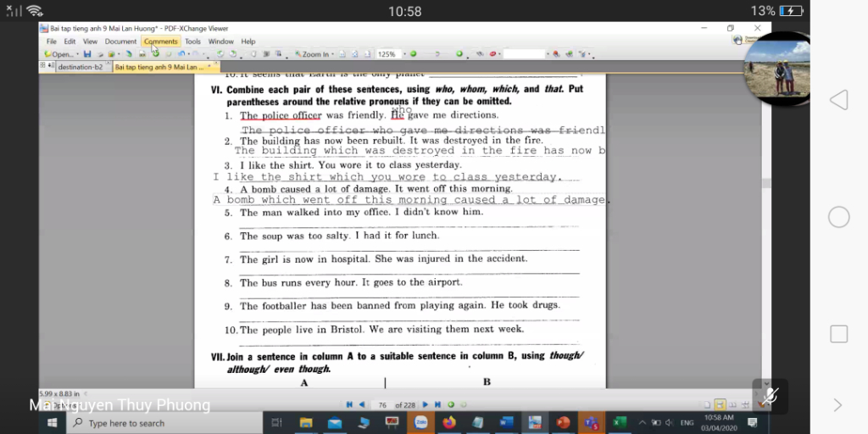Tap the Android back triangle button
868x434 pixels.
pyautogui.click(x=838, y=100)
